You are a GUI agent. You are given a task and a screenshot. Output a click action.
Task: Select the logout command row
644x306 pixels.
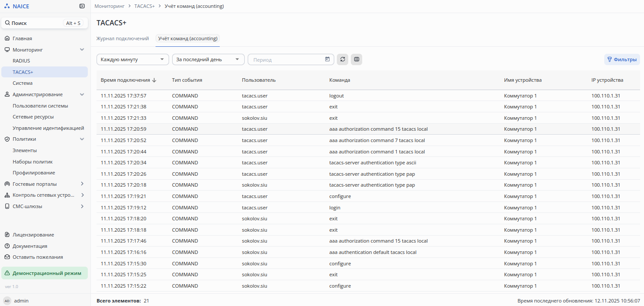336,96
